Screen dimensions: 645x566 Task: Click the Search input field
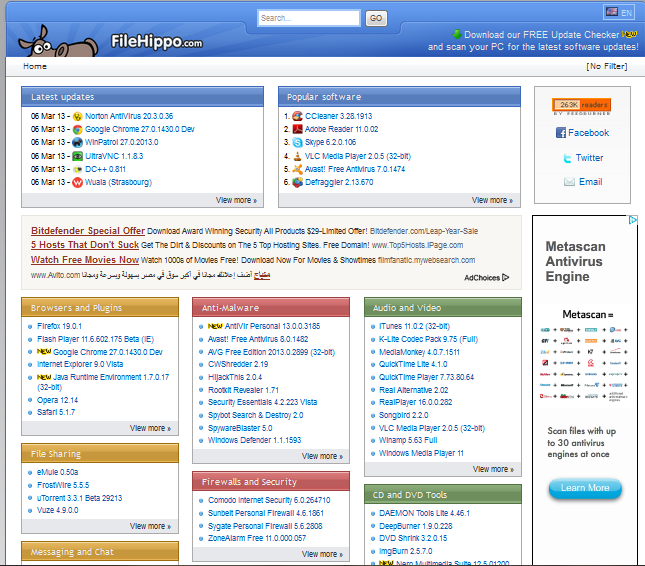pos(308,18)
